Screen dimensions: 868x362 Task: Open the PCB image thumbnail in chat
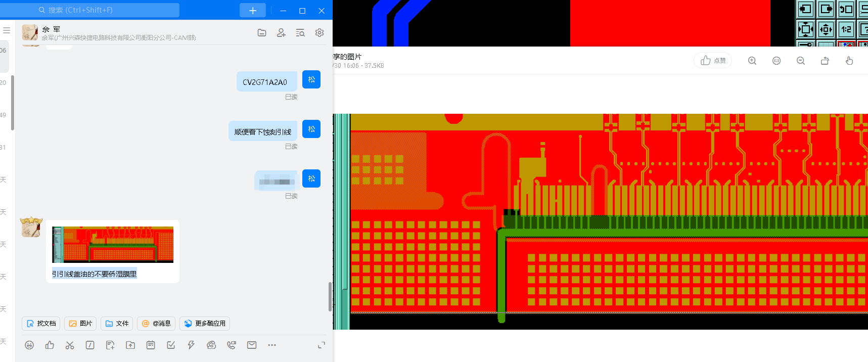click(113, 245)
